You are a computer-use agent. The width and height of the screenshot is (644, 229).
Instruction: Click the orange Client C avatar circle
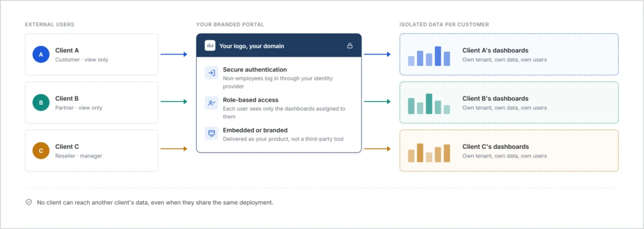coord(41,151)
